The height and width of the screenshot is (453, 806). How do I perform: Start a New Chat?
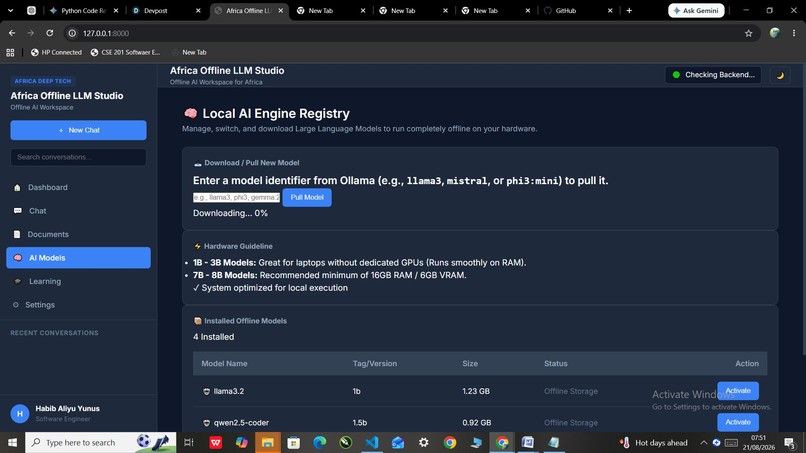tap(78, 130)
